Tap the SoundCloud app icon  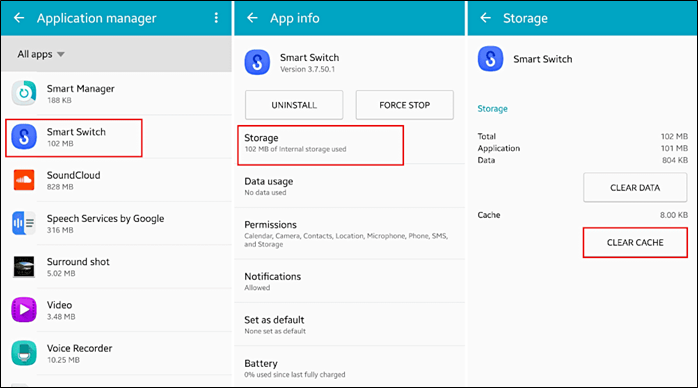point(24,180)
